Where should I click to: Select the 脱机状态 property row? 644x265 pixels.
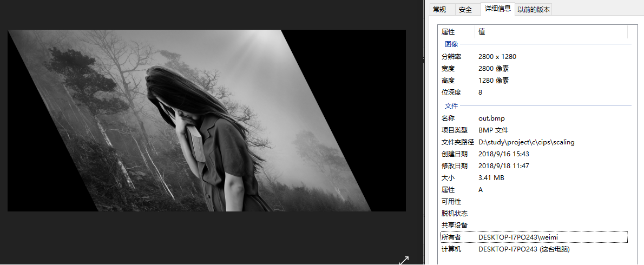(534, 214)
